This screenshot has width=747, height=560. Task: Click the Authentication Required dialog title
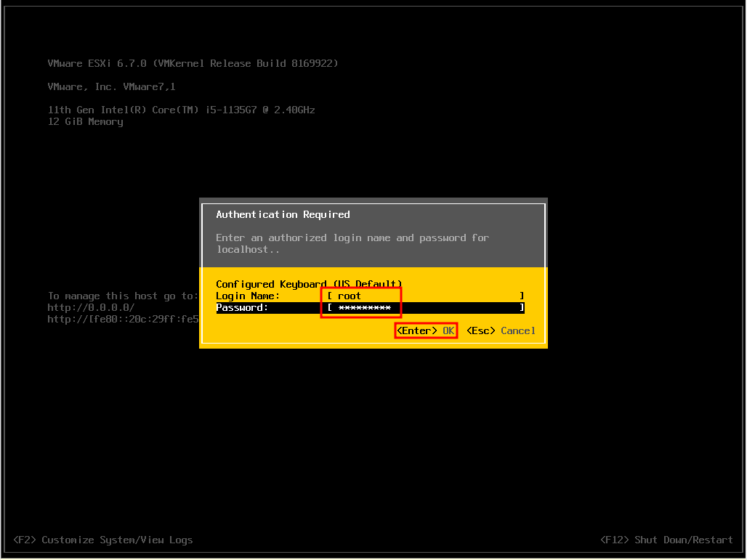pyautogui.click(x=283, y=214)
